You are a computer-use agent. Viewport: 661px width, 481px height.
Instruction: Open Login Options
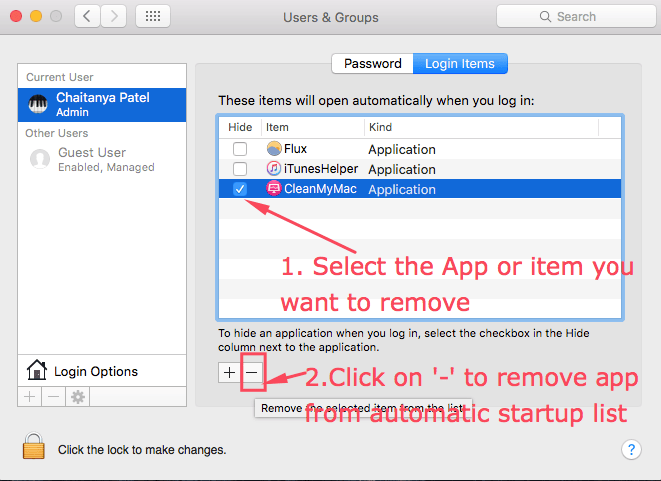tap(102, 371)
